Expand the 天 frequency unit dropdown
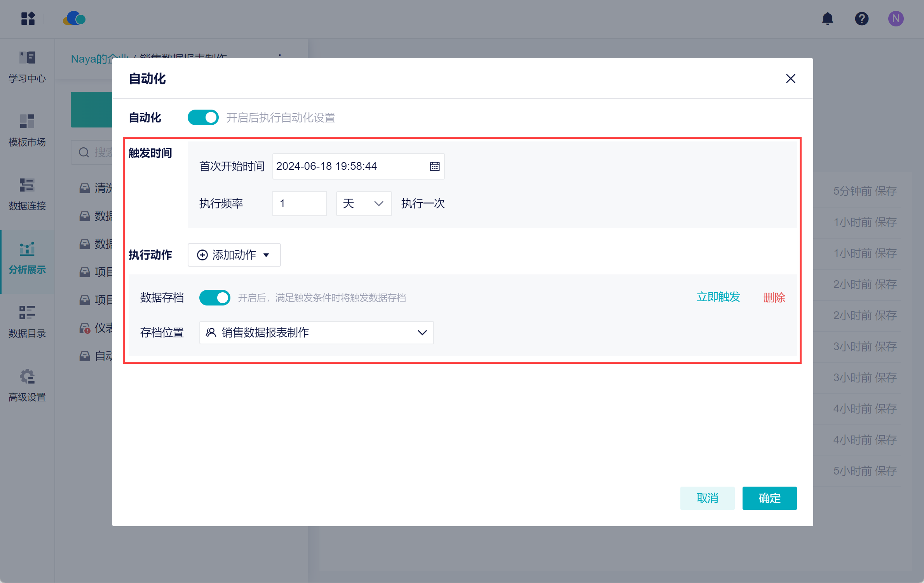Image resolution: width=924 pixels, height=583 pixels. (363, 204)
